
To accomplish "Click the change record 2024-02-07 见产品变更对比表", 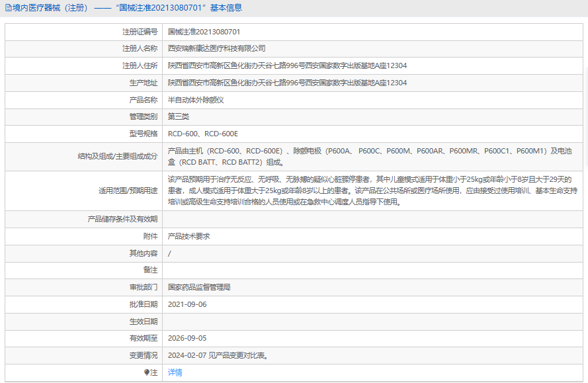I will tap(218, 356).
